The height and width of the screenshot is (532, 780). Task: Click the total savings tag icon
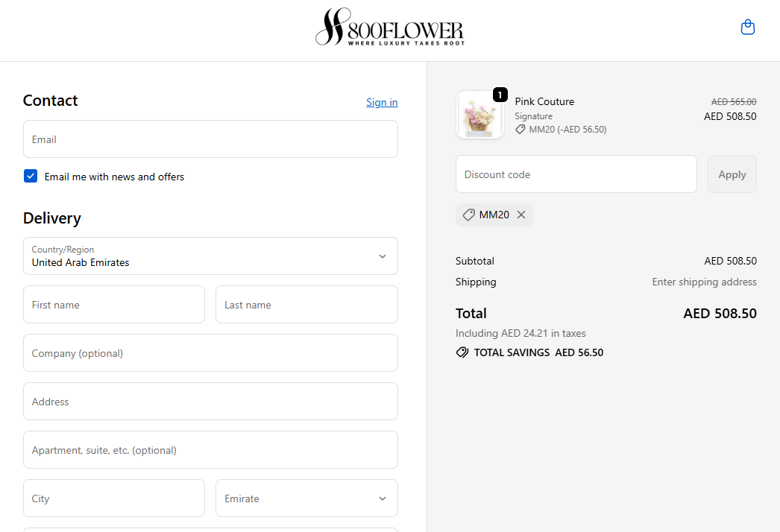pos(462,352)
